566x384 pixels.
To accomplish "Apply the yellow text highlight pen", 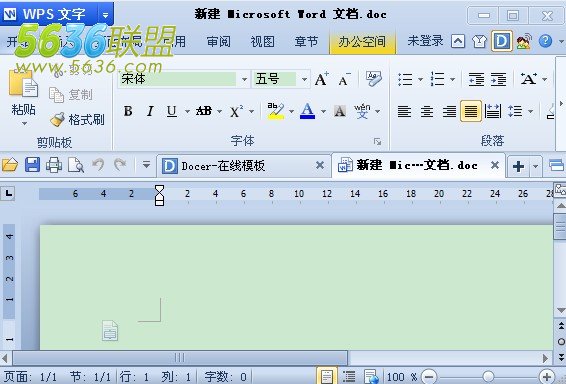I will pos(275,111).
